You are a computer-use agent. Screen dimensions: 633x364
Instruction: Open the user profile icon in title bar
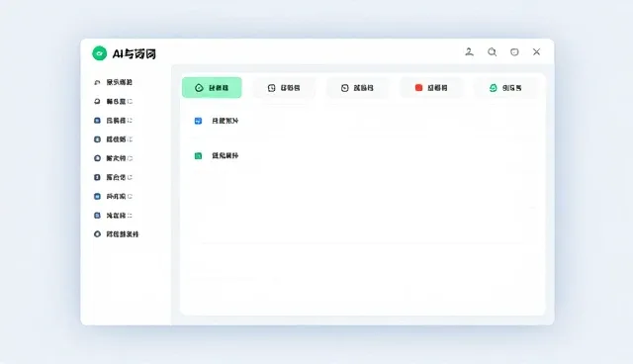click(469, 51)
